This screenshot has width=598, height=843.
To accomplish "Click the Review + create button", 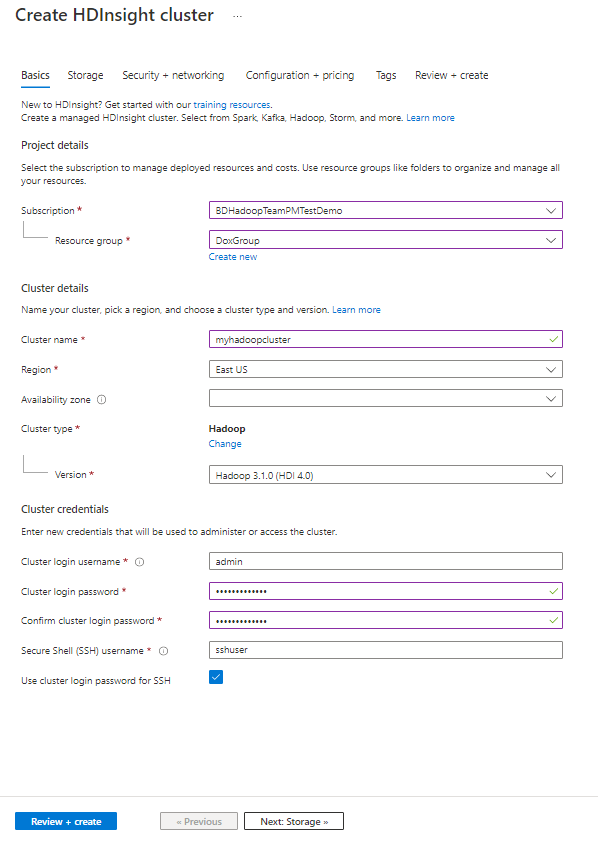I will [65, 820].
